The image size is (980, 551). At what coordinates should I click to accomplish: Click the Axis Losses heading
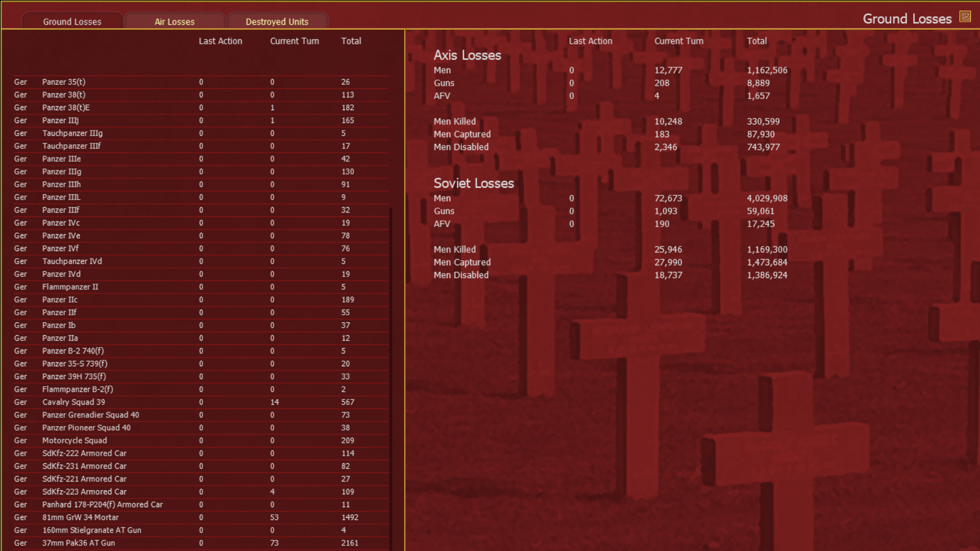[x=467, y=55]
